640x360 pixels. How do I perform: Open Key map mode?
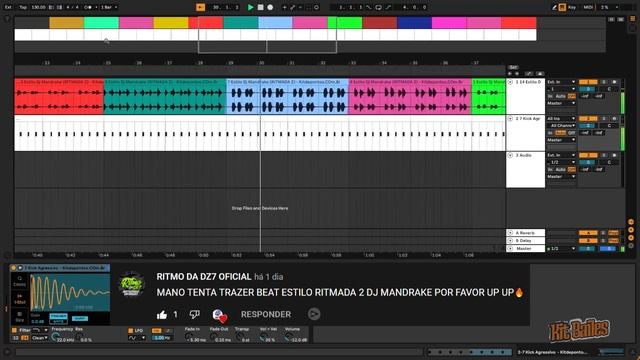pos(572,7)
